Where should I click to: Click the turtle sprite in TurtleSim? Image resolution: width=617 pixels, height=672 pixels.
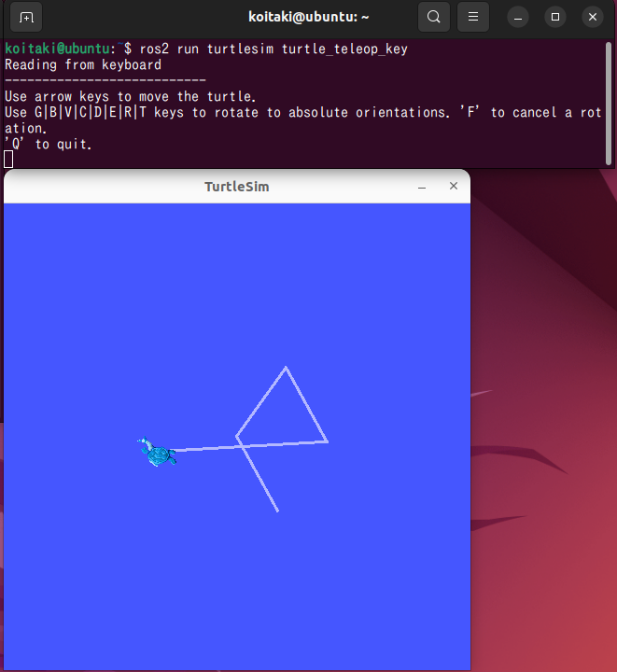tap(157, 452)
